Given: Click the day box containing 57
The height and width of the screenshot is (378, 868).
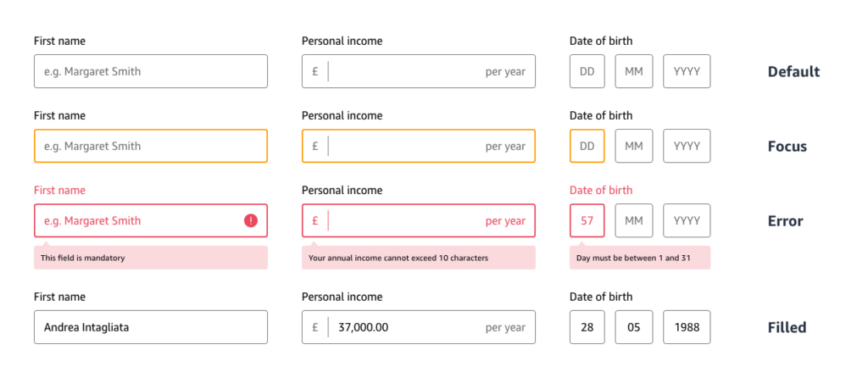Looking at the screenshot, I should click(x=587, y=220).
